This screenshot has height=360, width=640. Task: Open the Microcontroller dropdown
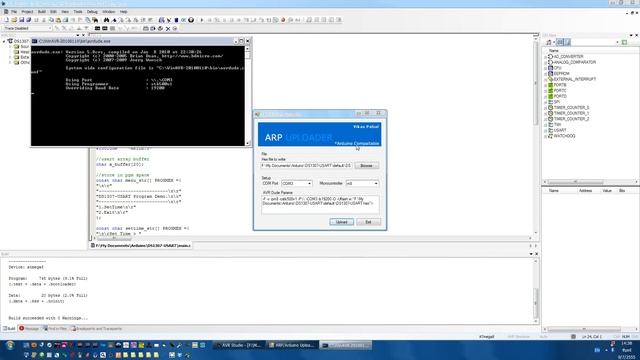pos(376,184)
